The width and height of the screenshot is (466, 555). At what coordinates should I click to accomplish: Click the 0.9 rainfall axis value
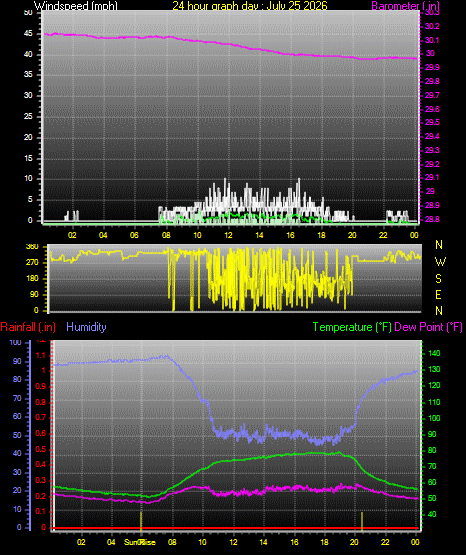[x=41, y=386]
